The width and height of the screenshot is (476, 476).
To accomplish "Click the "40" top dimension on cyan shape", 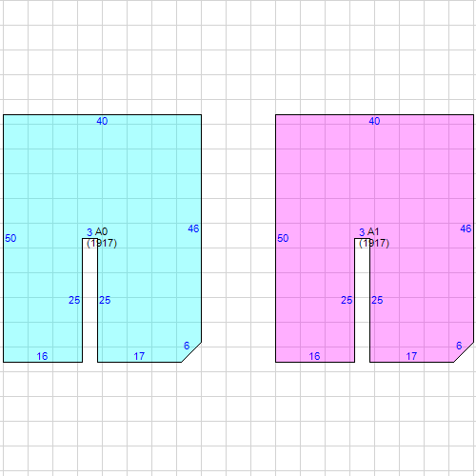I will pyautogui.click(x=102, y=121).
